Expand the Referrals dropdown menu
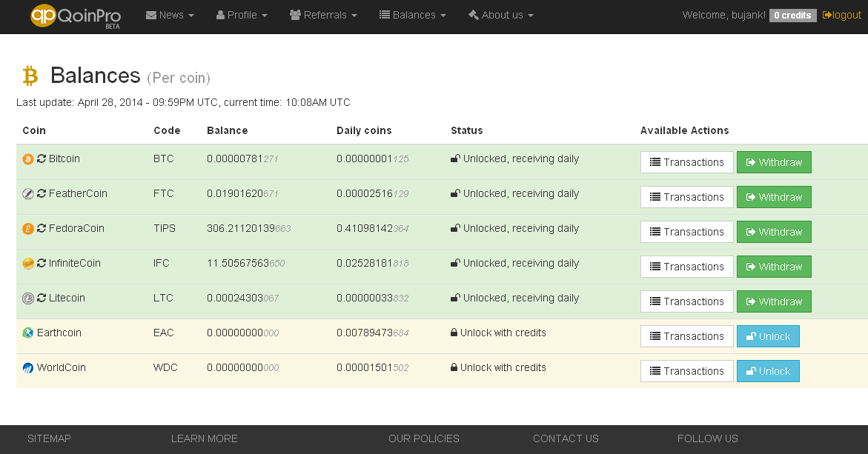868x454 pixels. coord(324,15)
